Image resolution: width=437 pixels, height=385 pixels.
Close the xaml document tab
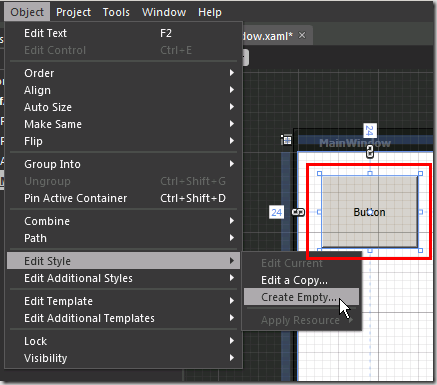click(302, 35)
